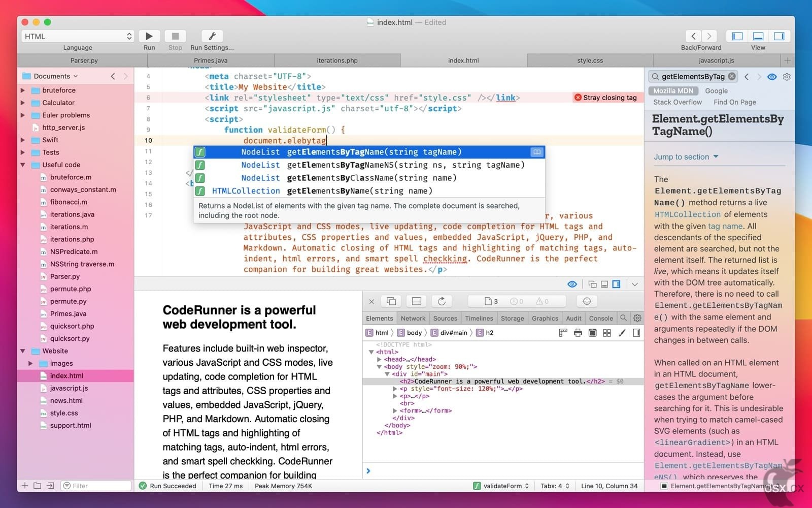Viewport: 812px width, 508px height.
Task: Select Mozilla MDN documentation source
Action: 673,91
